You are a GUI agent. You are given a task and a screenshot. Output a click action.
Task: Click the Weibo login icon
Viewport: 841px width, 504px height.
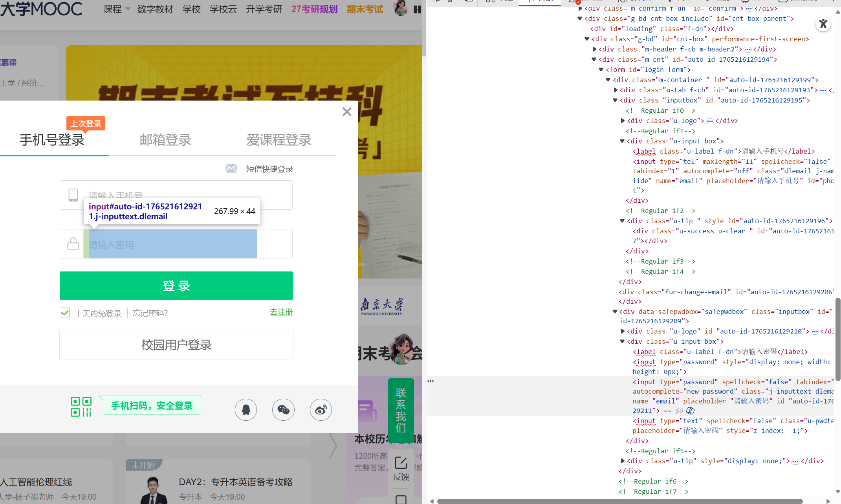pyautogui.click(x=321, y=410)
